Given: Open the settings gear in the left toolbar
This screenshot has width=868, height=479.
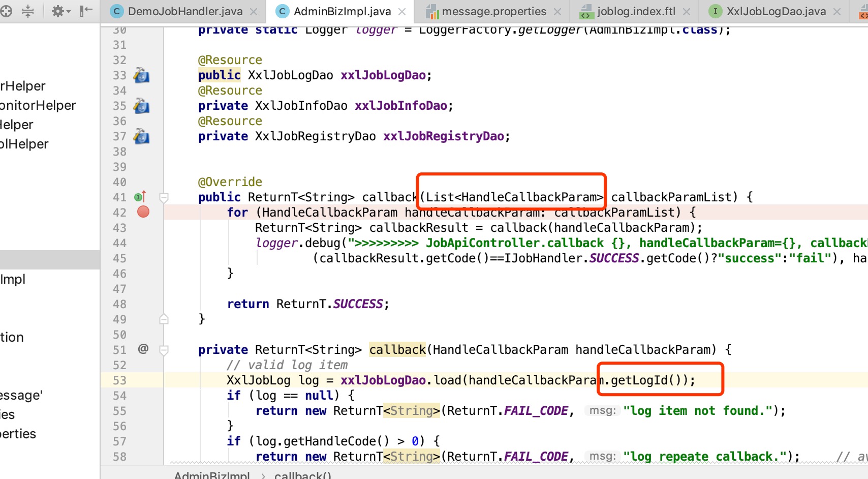Looking at the screenshot, I should pos(58,11).
